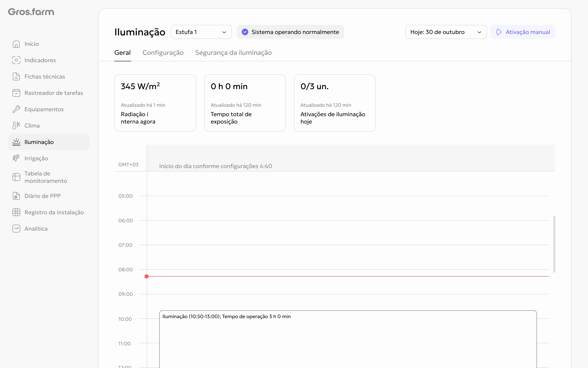Open Fichas técnicas in the sidebar
Viewport: 588px width, 368px height.
tap(49, 76)
